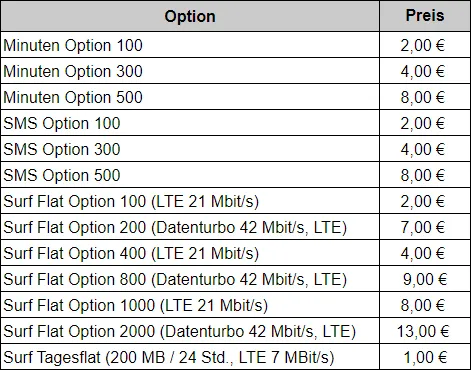This screenshot has width=471, height=370.
Task: Click the 13,00 € price cell
Action: click(x=425, y=331)
